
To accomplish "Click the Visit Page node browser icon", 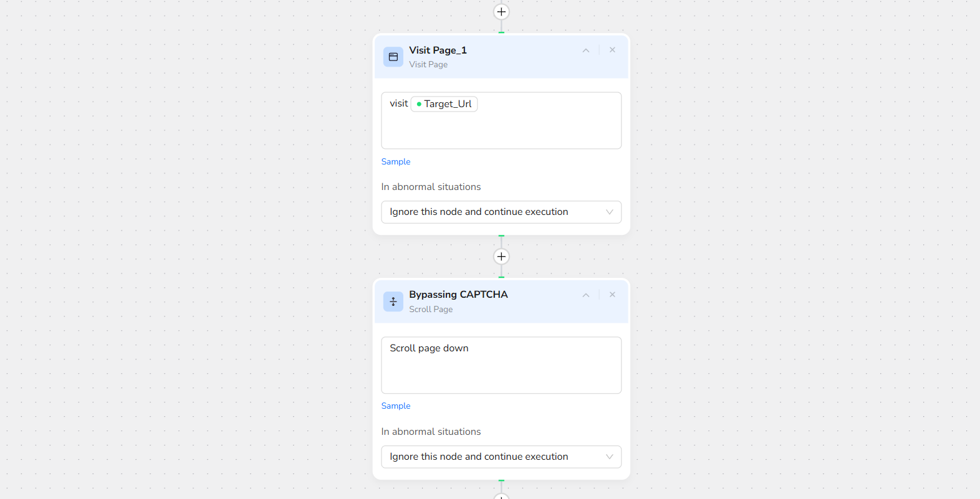I will [x=393, y=57].
